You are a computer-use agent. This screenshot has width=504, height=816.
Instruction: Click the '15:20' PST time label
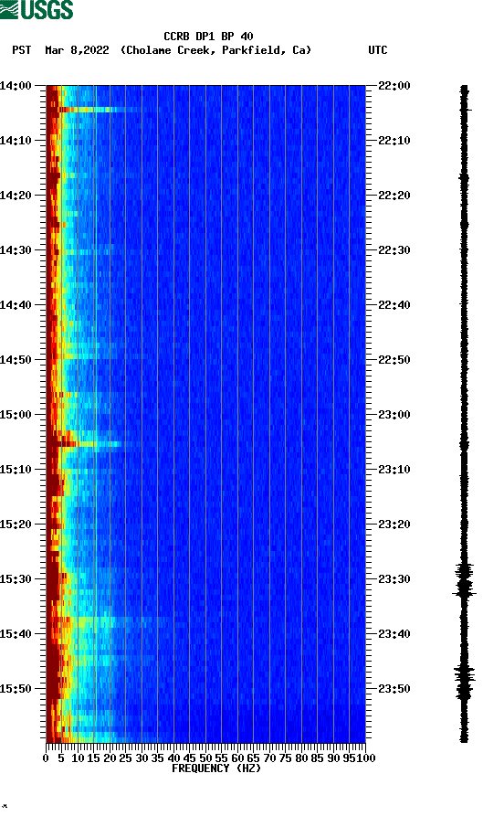(16, 525)
